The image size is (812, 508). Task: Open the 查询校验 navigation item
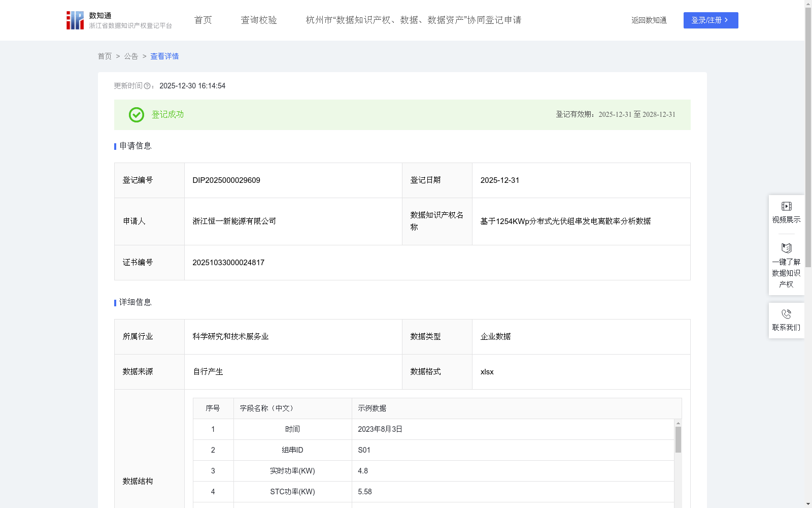point(259,20)
